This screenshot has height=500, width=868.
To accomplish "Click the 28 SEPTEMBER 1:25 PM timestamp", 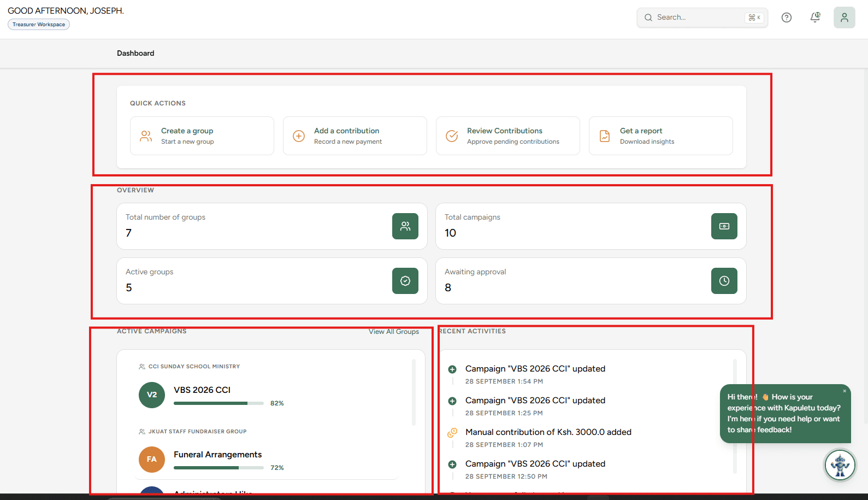I will [504, 413].
